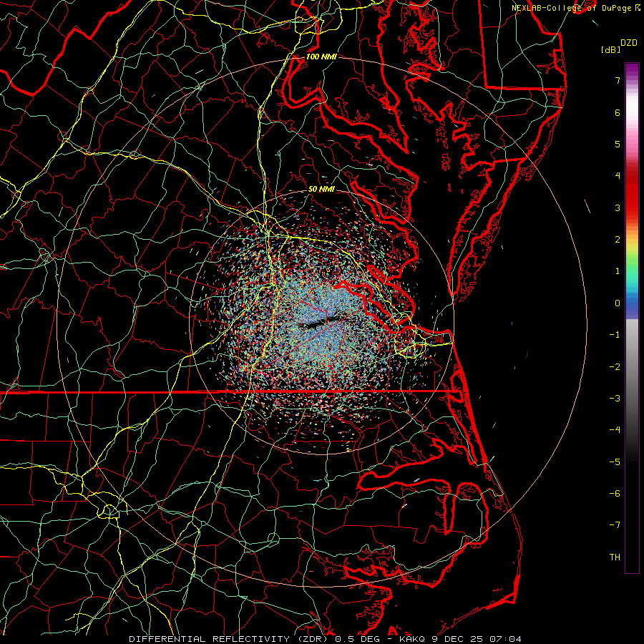Select the "-2" tick label on the color scale

point(615,367)
